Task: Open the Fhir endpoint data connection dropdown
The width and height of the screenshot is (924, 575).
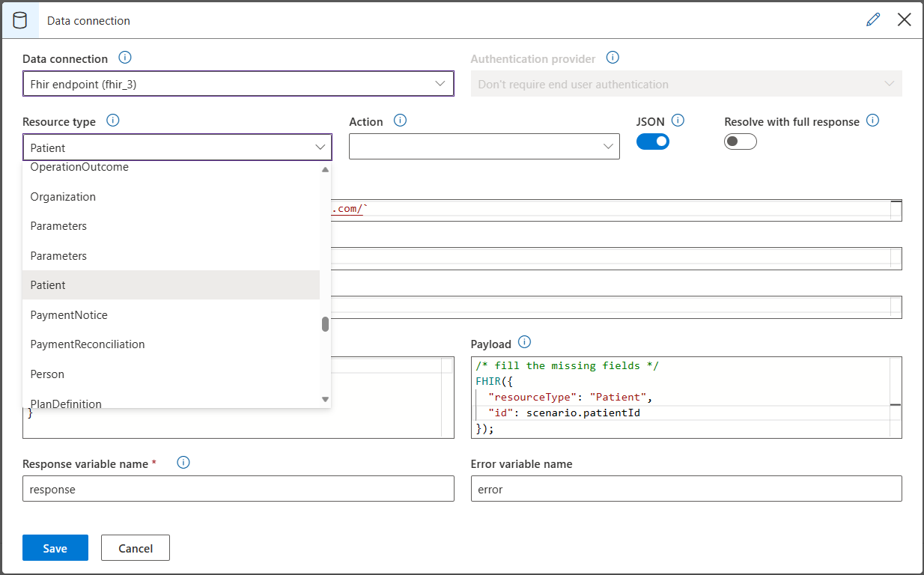Action: [x=238, y=83]
